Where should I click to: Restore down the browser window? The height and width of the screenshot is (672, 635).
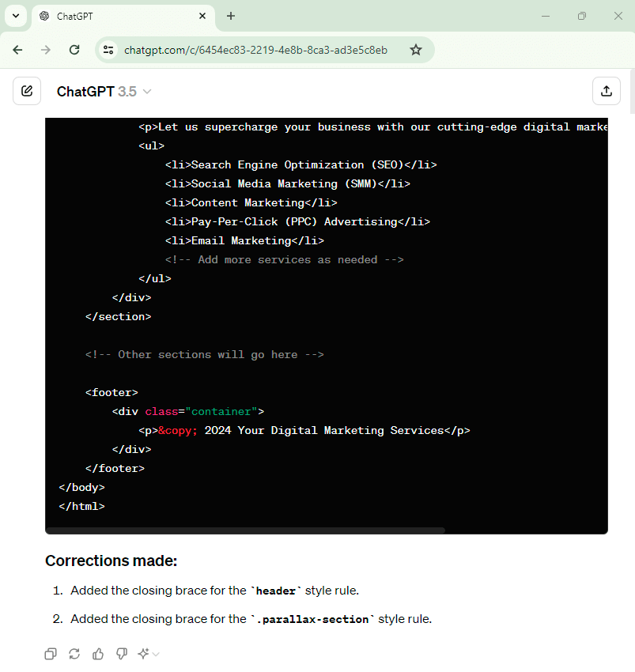coord(582,16)
